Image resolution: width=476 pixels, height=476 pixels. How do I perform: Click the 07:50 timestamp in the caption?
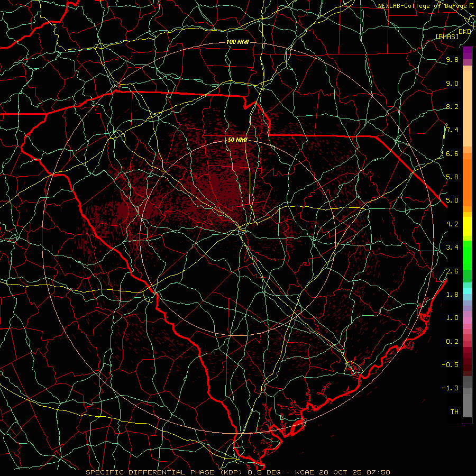click(378, 472)
